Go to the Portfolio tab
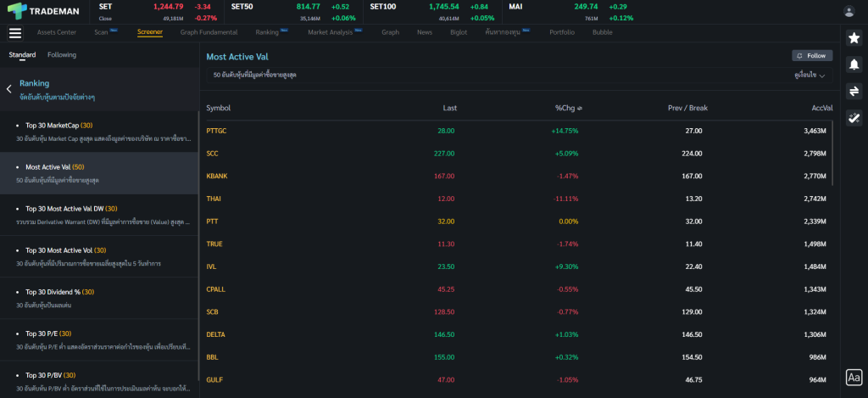This screenshot has height=398, width=868. (x=561, y=32)
